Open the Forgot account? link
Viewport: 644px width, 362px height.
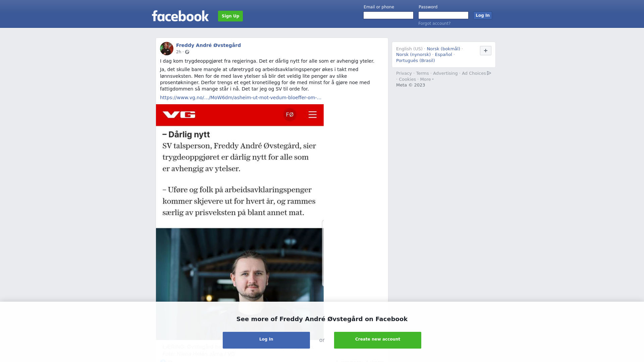click(434, 23)
